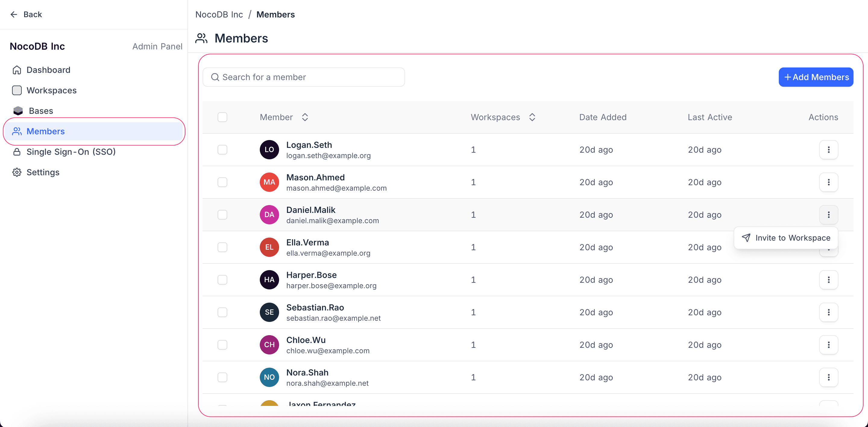Viewport: 868px width, 427px height.
Task: Open Workspaces in sidebar
Action: tap(52, 91)
